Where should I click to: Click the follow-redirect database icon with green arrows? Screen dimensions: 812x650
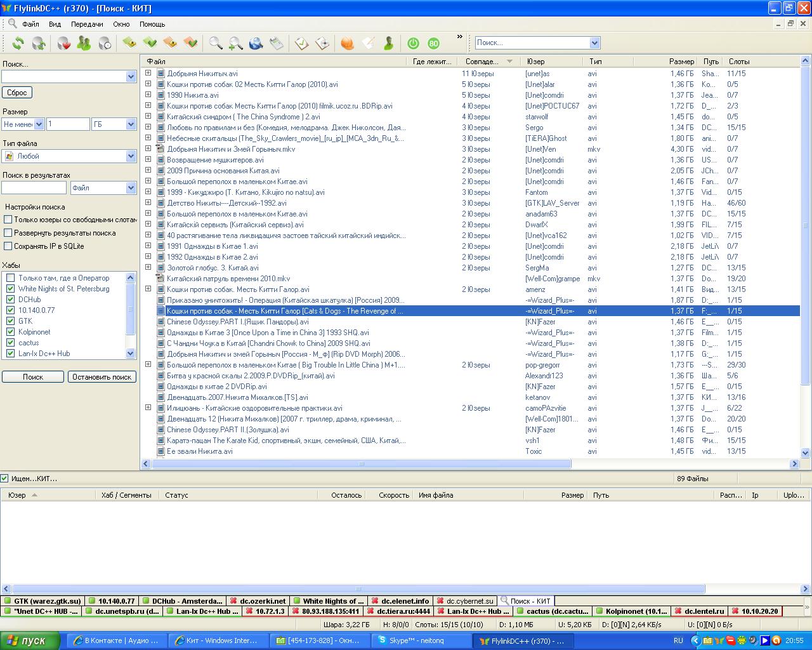tap(39, 43)
